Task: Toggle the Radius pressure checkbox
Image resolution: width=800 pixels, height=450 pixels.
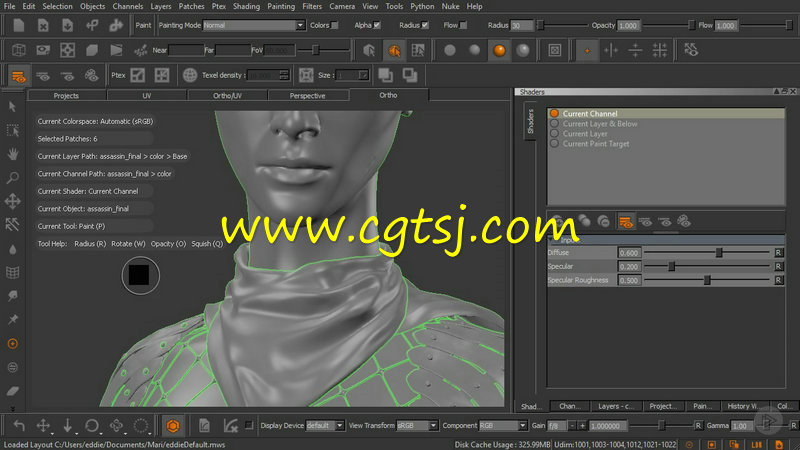Action: pyautogui.click(x=424, y=25)
